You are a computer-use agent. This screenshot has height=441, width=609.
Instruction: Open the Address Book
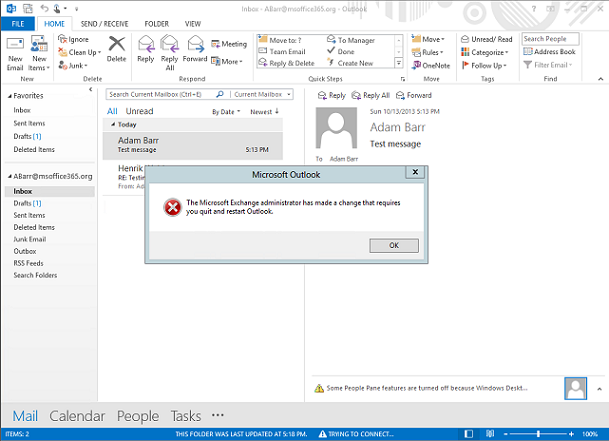point(549,52)
